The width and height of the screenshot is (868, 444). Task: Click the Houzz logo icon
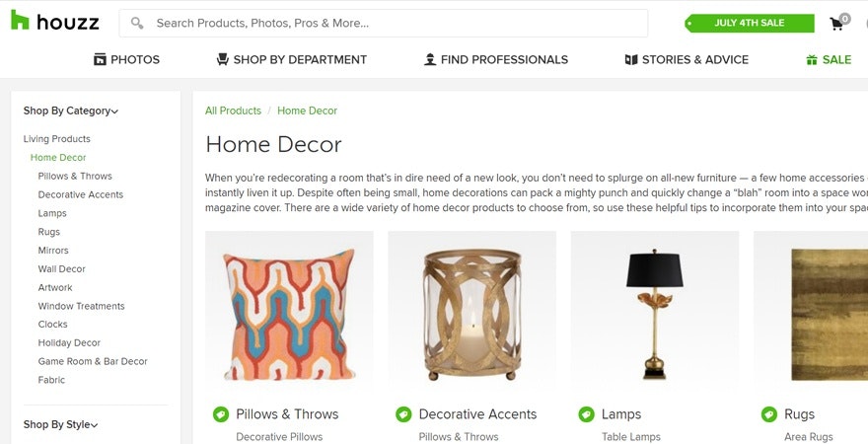[20, 20]
